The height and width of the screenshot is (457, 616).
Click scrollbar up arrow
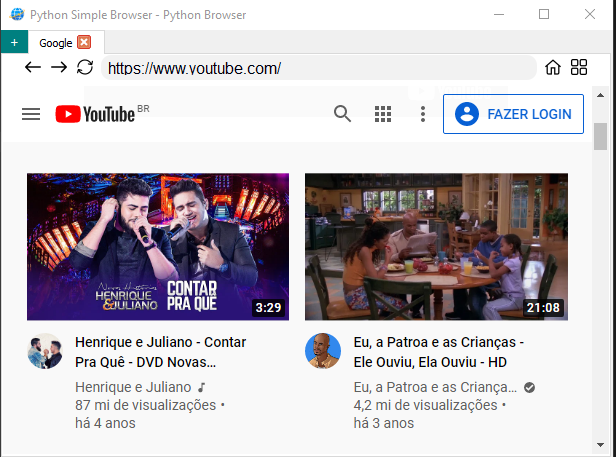pyautogui.click(x=600, y=95)
